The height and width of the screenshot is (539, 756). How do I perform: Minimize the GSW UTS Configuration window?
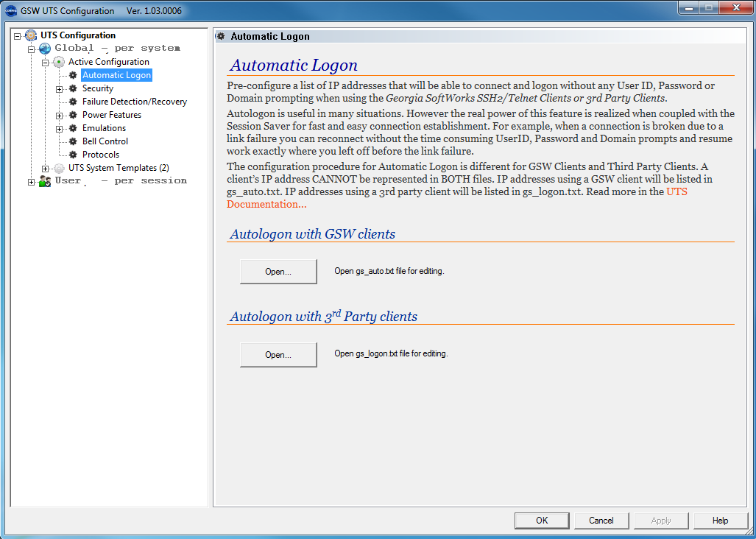tap(690, 7)
